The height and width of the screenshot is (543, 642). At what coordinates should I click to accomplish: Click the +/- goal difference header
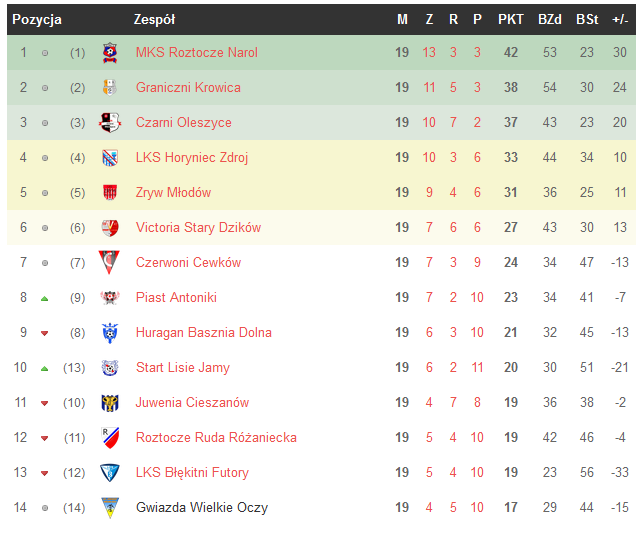[620, 19]
